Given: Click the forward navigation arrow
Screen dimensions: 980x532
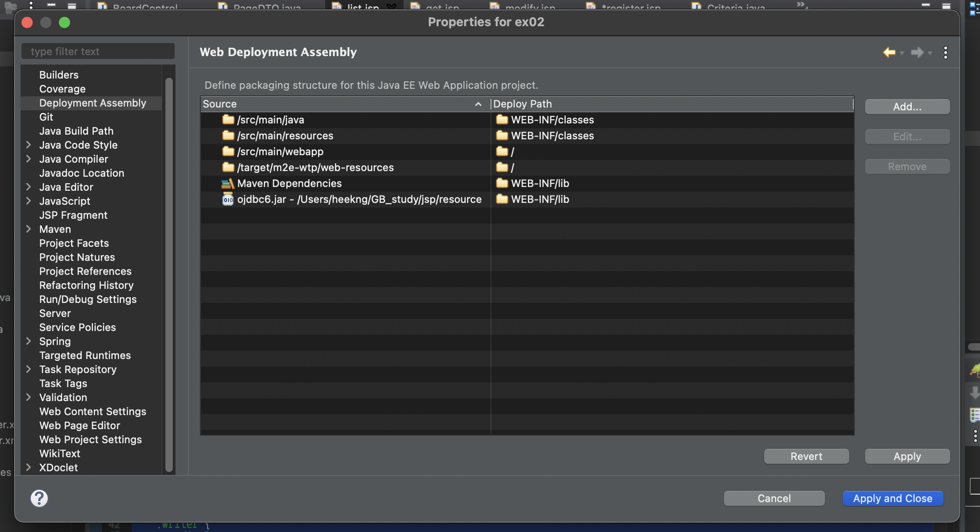Looking at the screenshot, I should 917,52.
